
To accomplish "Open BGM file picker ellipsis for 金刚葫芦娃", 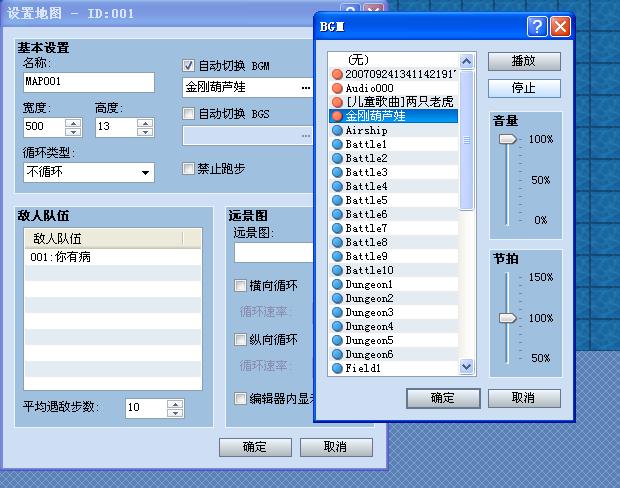I will point(306,87).
